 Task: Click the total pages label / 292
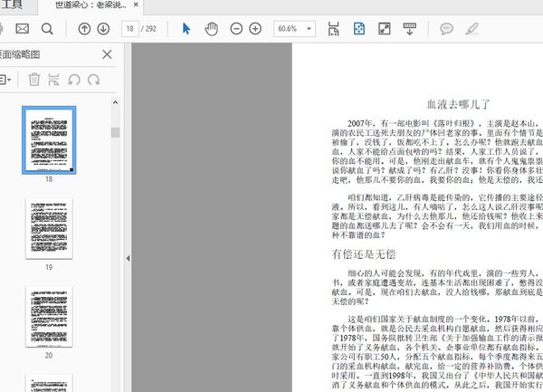(x=148, y=29)
